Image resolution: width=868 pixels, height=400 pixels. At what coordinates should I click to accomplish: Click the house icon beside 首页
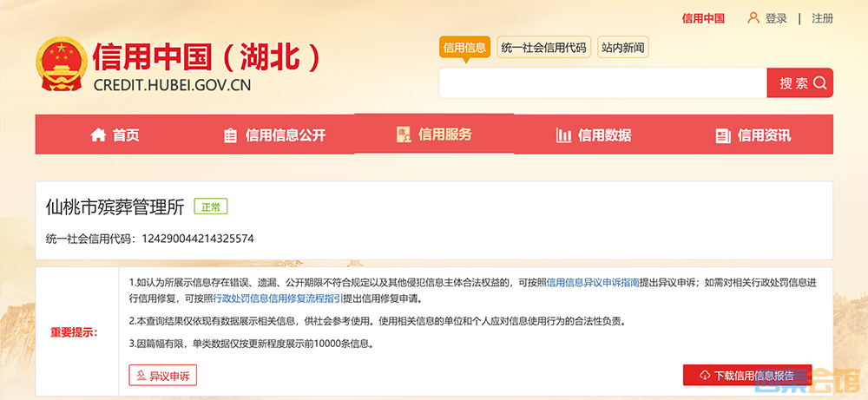98,135
